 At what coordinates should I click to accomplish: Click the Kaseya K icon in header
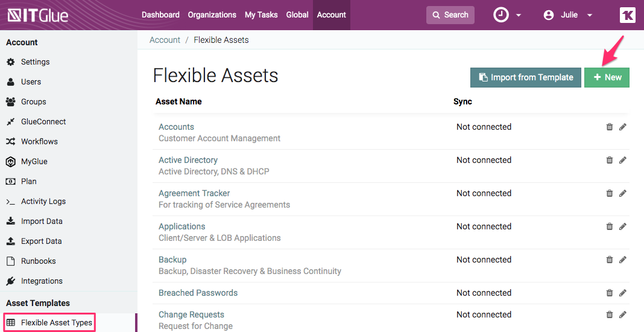tap(627, 15)
